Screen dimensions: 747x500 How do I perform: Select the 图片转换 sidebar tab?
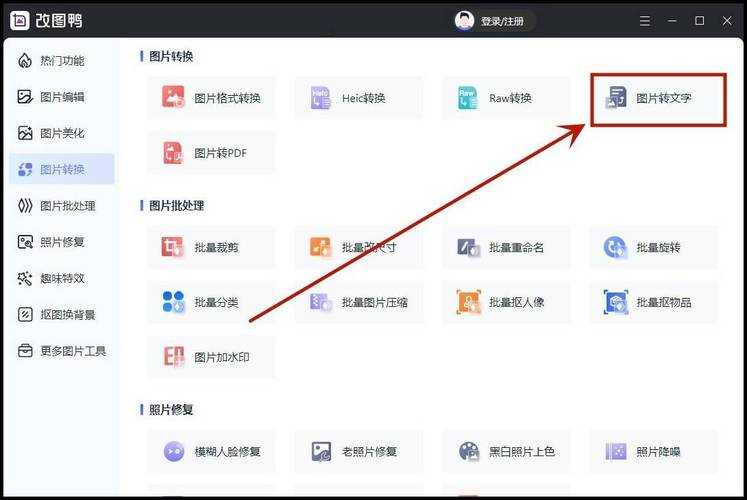62,169
